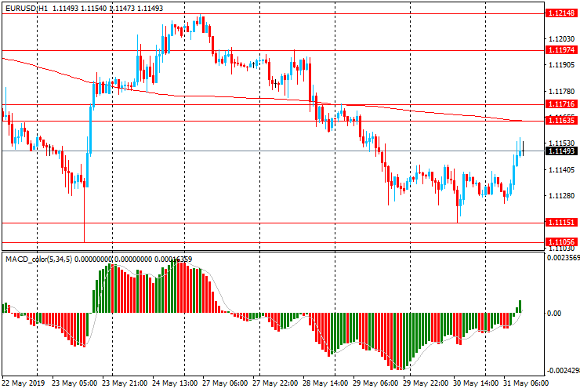Click the 1.12030 price scale value
This screenshot has height=392, width=580.
click(561, 39)
